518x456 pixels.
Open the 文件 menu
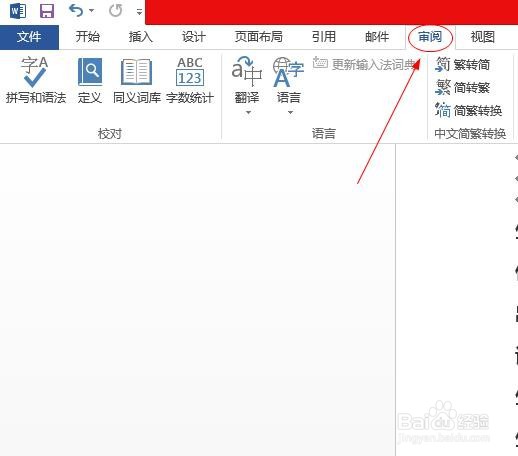point(29,37)
